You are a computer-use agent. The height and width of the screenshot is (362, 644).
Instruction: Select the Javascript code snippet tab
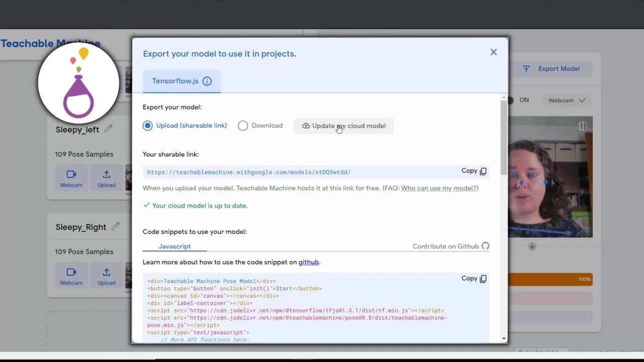[175, 246]
